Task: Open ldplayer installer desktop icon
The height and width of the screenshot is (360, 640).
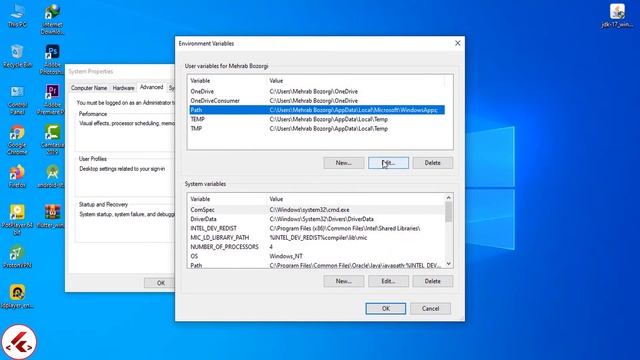Action: (x=17, y=296)
